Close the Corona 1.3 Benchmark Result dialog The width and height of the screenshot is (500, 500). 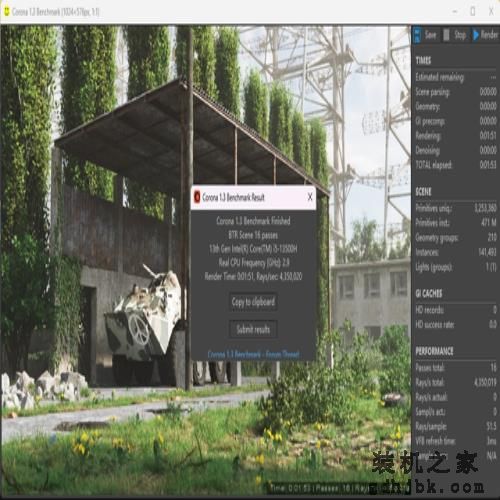310,197
